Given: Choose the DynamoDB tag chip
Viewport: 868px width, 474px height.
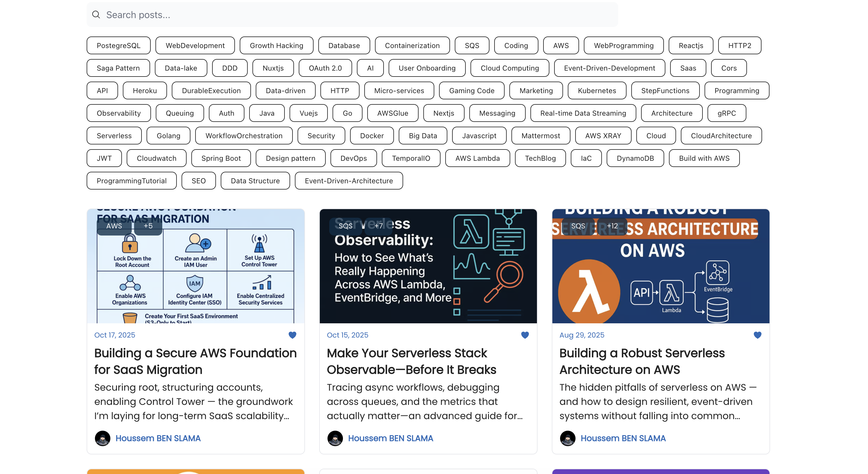Looking at the screenshot, I should point(635,158).
